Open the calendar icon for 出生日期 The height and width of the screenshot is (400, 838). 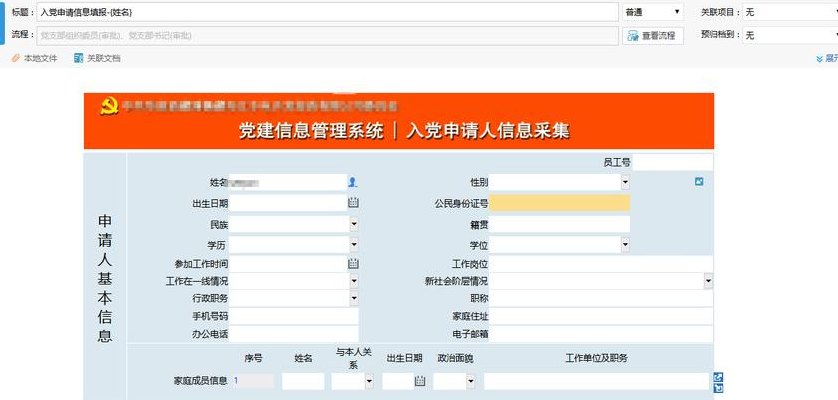point(353,203)
